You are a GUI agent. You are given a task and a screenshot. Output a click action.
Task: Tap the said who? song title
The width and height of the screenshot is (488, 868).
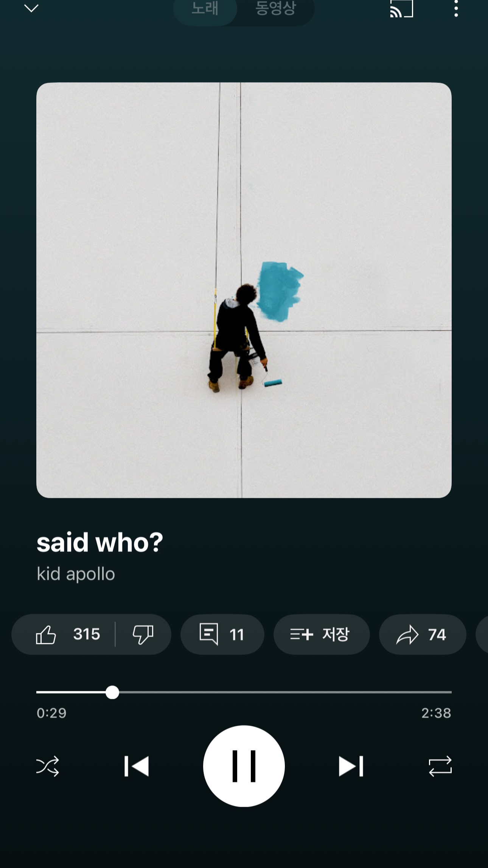[100, 542]
